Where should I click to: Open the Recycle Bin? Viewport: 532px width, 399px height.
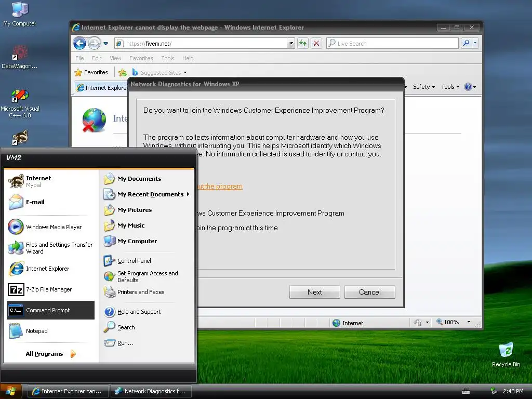click(506, 355)
